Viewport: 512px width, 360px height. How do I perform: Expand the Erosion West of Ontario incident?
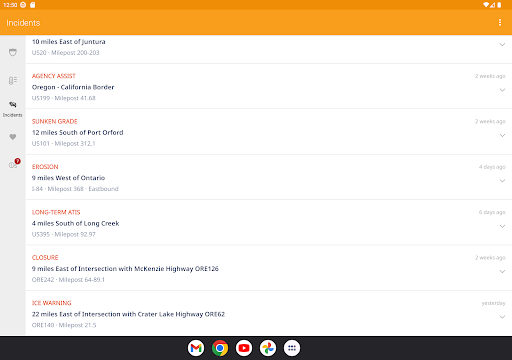(502, 181)
